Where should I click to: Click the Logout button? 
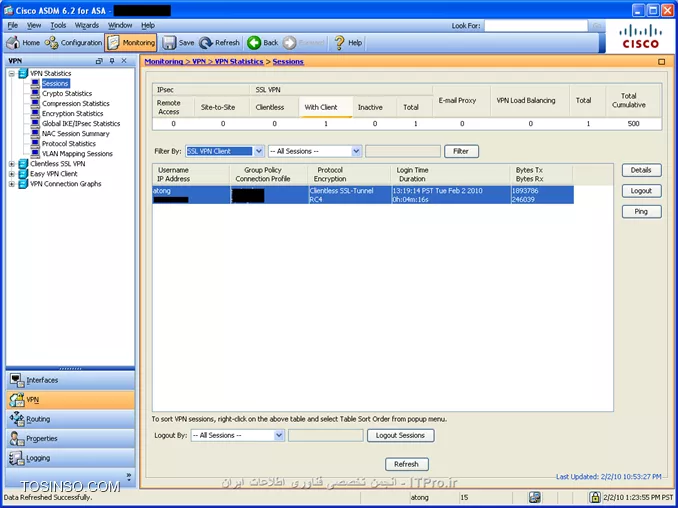click(641, 191)
